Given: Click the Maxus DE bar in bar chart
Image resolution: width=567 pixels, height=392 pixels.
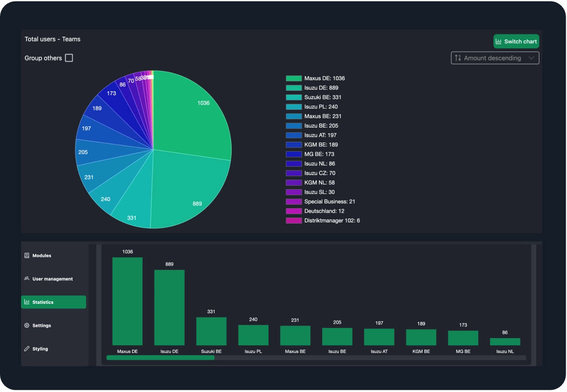Looking at the screenshot, I should click(128, 301).
